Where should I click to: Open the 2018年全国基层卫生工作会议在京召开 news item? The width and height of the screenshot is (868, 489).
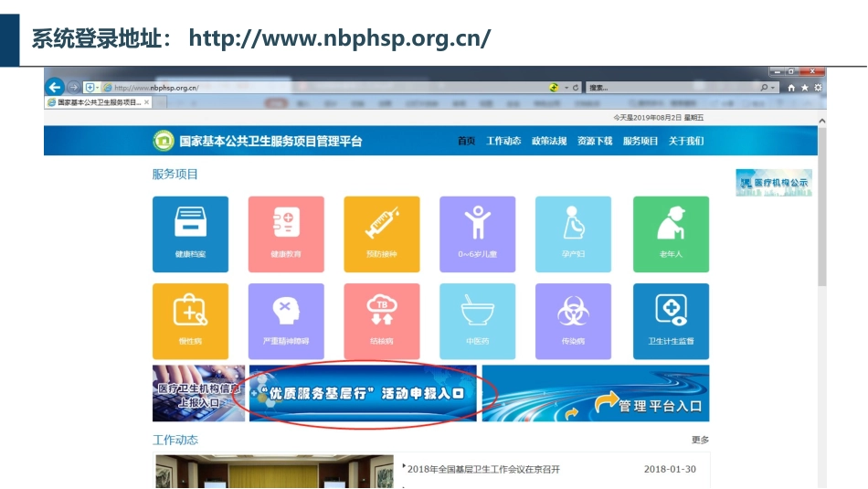pos(483,469)
